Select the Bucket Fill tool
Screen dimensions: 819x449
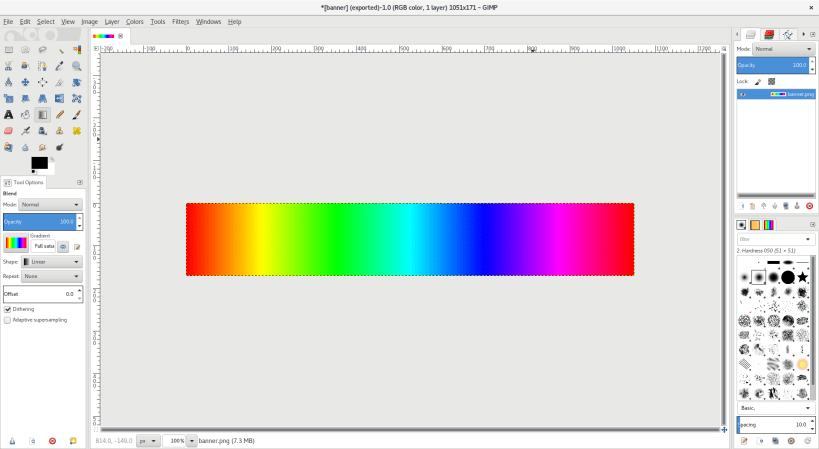tap(25, 115)
